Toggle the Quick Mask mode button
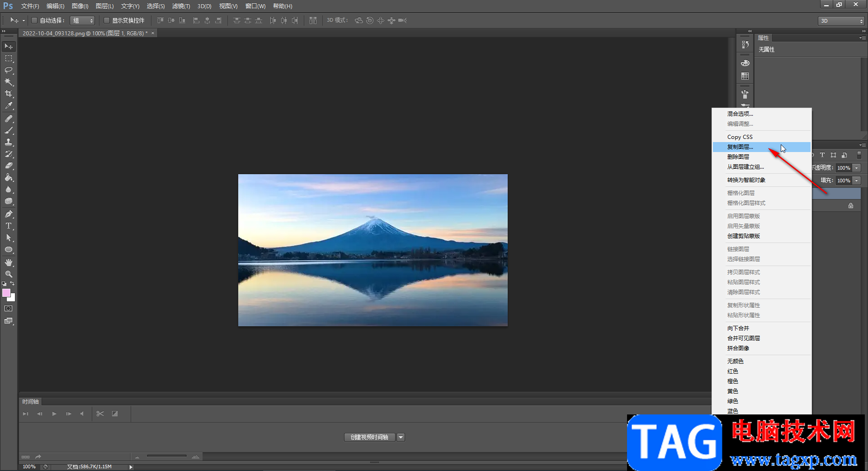The height and width of the screenshot is (471, 868). point(9,309)
